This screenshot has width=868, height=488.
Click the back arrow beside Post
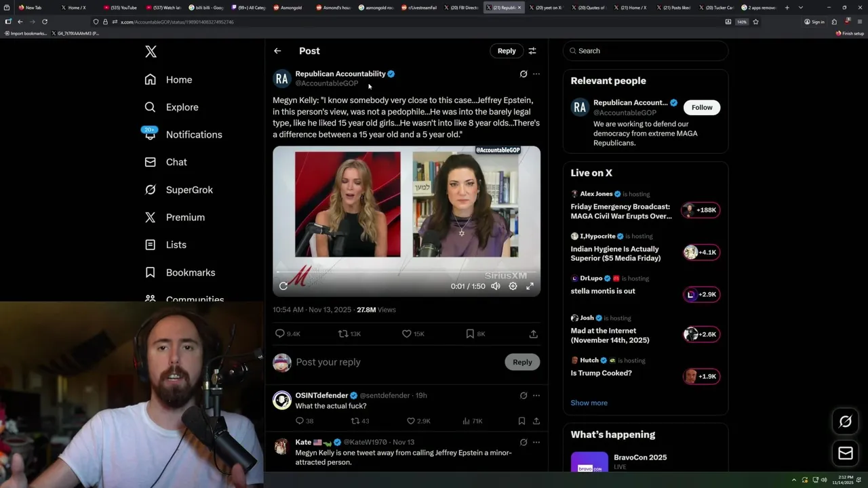coord(277,51)
